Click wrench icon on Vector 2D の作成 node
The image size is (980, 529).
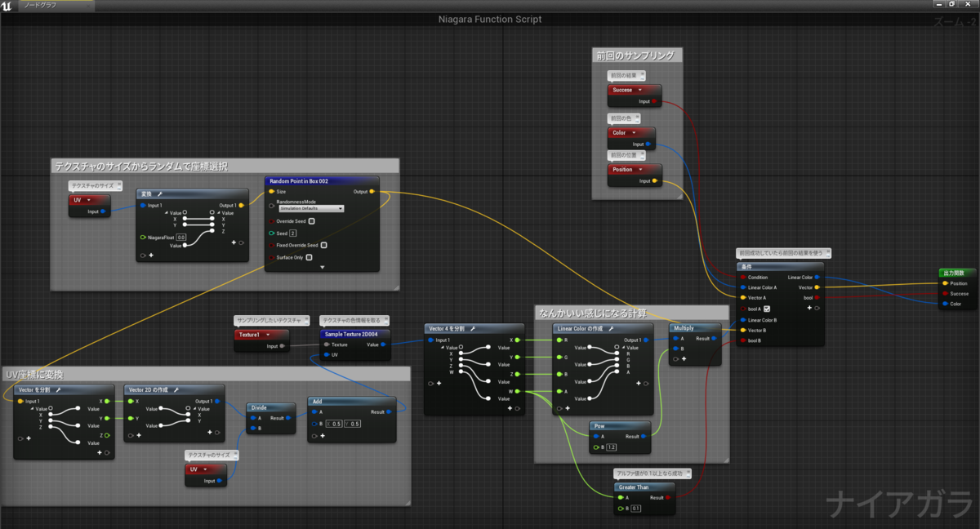click(176, 389)
